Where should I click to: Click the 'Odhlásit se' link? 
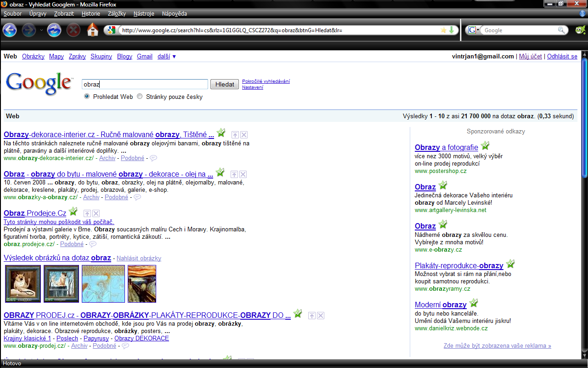click(x=562, y=57)
